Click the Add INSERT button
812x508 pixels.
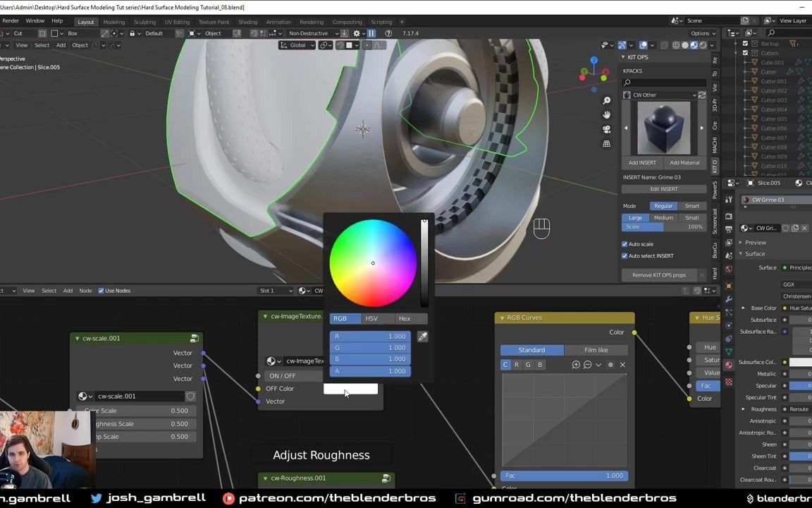pos(641,162)
